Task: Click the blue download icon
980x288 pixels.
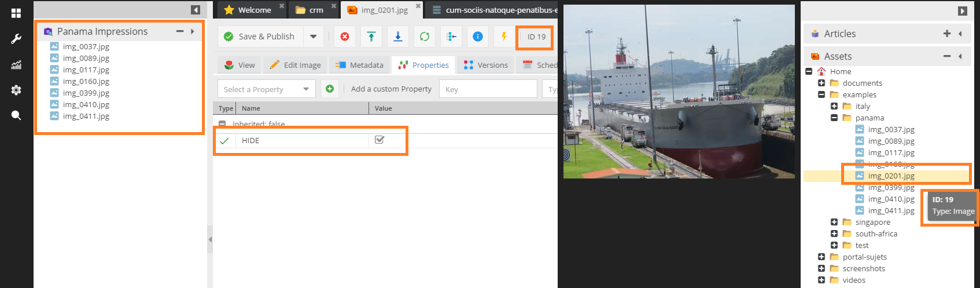Action: click(x=398, y=37)
